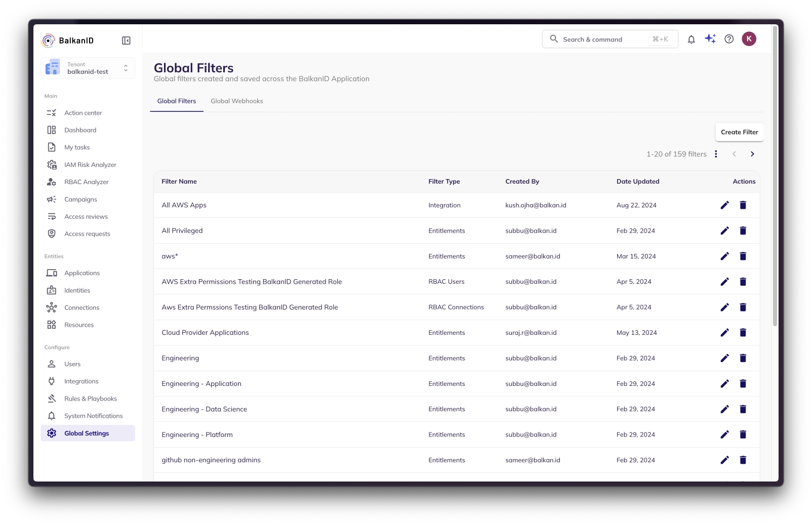Image resolution: width=812 pixels, height=524 pixels.
Task: Click the kush.ojha@balkan.id creator cell
Action: (536, 205)
